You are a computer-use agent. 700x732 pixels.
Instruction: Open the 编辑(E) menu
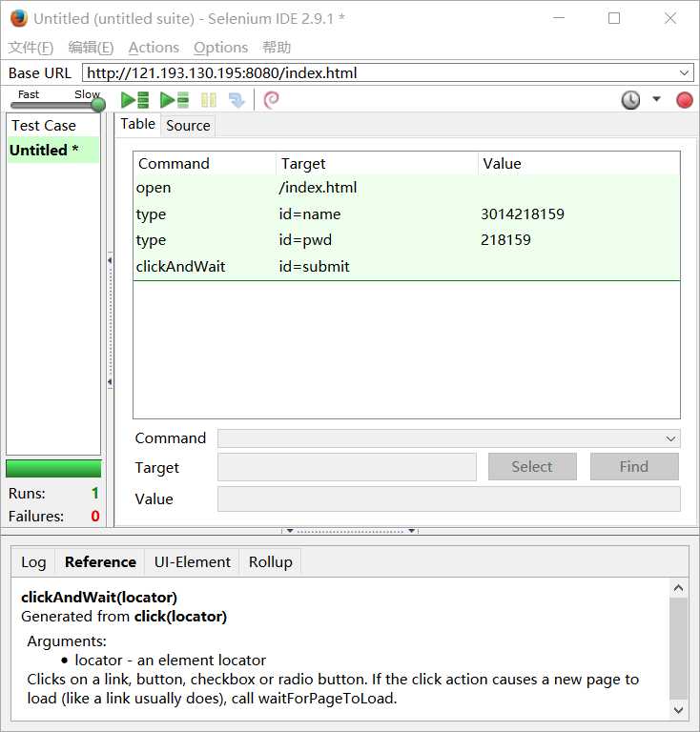pos(91,47)
